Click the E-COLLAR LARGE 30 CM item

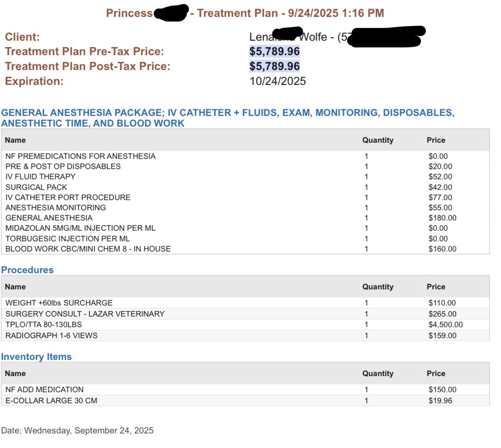click(x=51, y=401)
